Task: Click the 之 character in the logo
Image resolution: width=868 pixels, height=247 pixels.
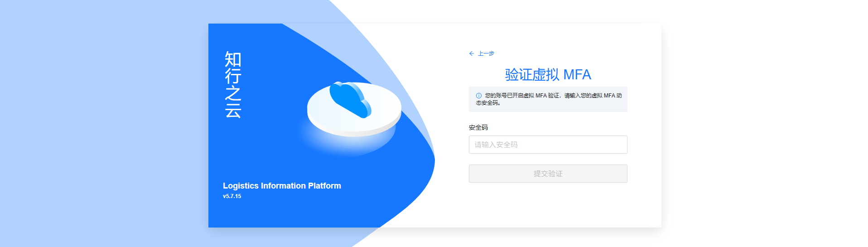Action: 233,93
